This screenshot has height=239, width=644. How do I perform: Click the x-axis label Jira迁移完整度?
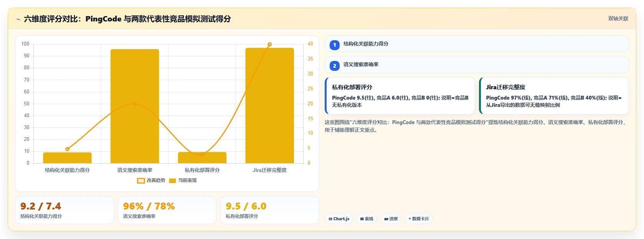(269, 170)
